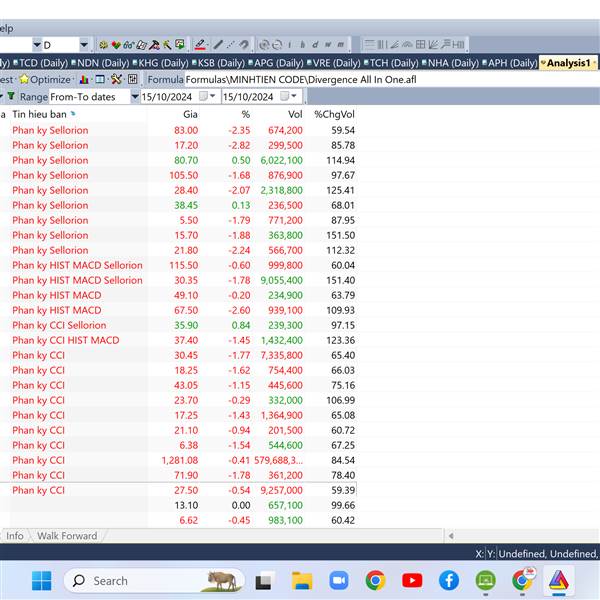Select the solid trend line drawing tool
Image resolution: width=600 pixels, height=600 pixels.
(218, 45)
